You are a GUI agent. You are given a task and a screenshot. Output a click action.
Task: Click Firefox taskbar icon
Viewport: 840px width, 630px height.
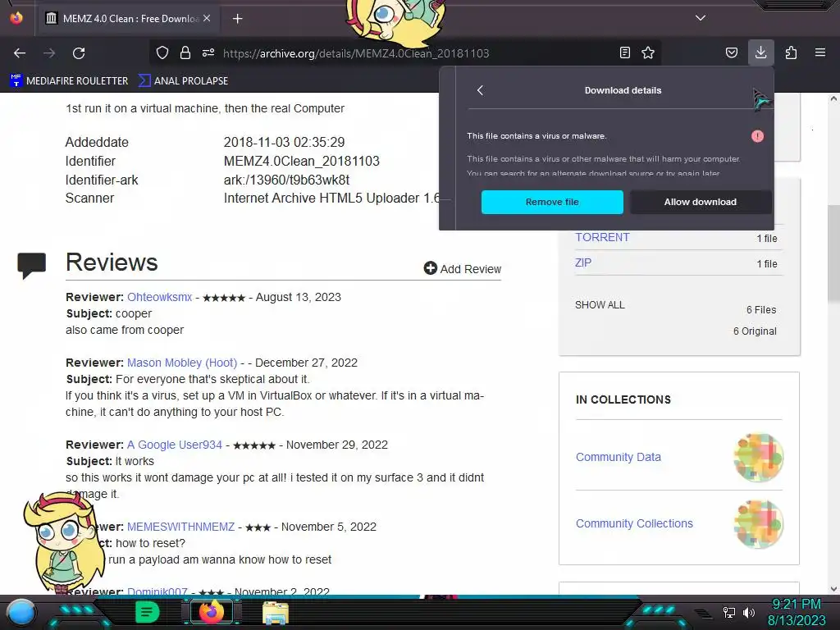tap(211, 612)
